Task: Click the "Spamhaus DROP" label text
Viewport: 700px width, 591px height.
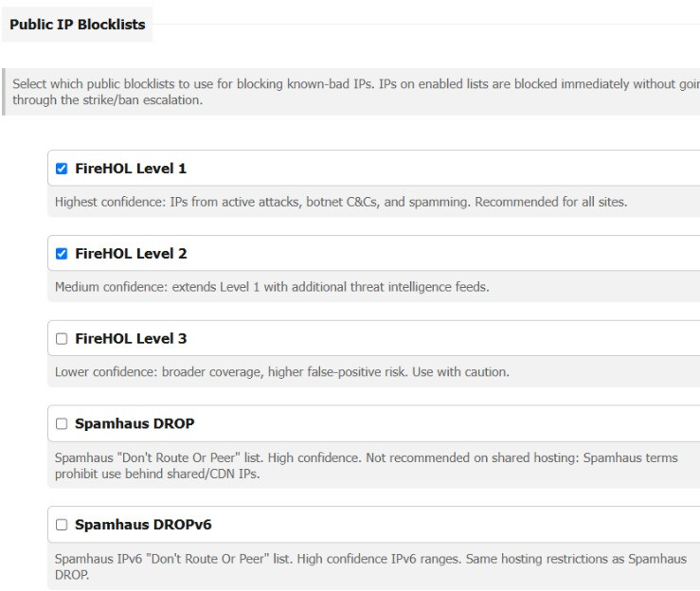Action: click(x=135, y=423)
